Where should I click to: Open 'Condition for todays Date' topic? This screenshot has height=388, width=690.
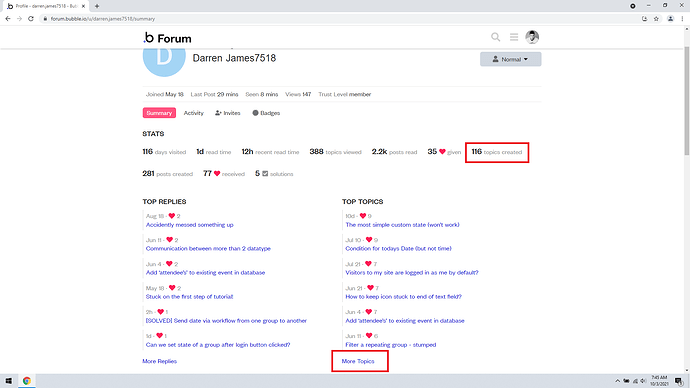(398, 249)
